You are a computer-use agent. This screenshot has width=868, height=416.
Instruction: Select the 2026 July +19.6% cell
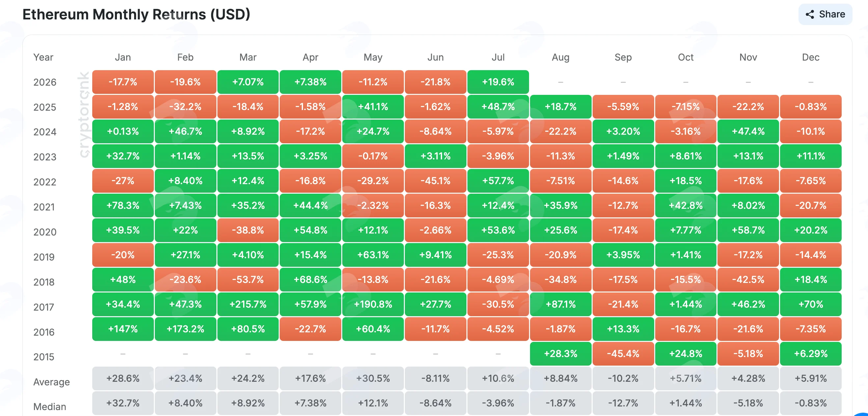(498, 82)
